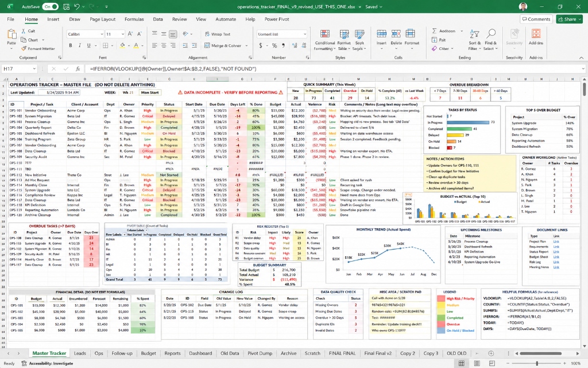Toggle the AutoSave switch
Viewport: 588px width, 368px height.
point(51,6)
